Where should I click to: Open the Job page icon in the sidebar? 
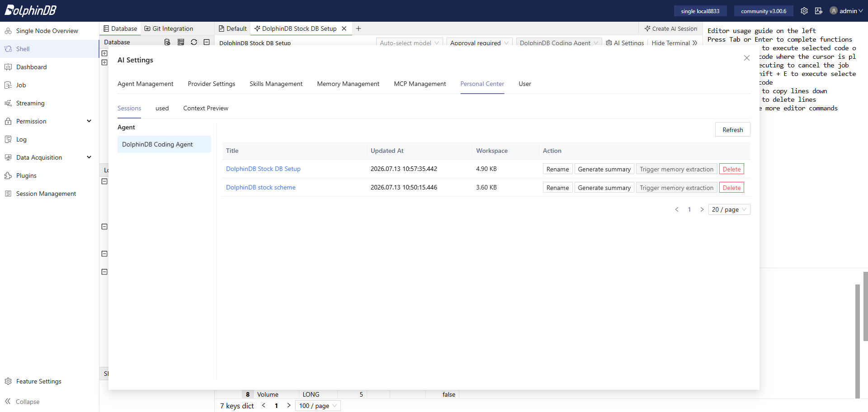pos(8,85)
